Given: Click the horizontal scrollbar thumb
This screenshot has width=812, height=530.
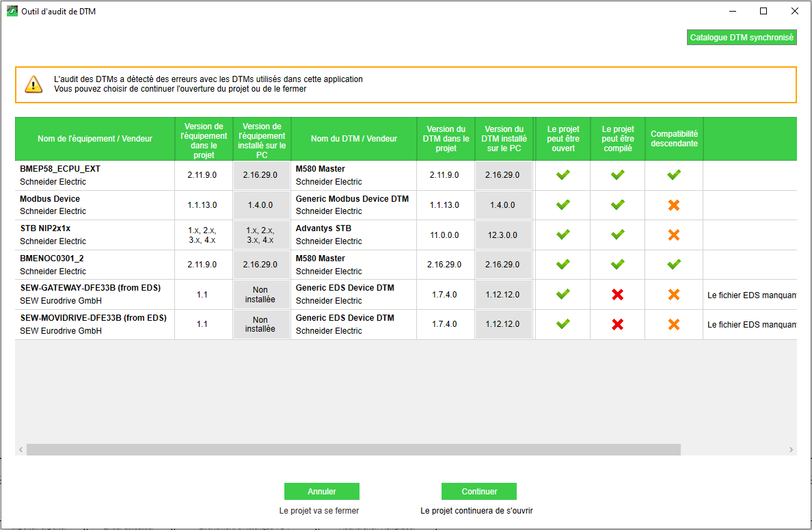Looking at the screenshot, I should [353, 449].
